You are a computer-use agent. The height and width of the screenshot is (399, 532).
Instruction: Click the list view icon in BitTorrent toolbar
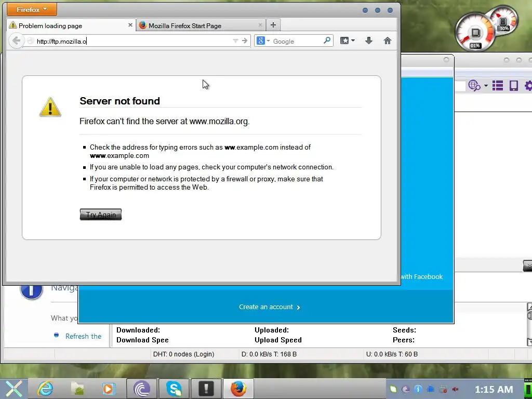[497, 86]
